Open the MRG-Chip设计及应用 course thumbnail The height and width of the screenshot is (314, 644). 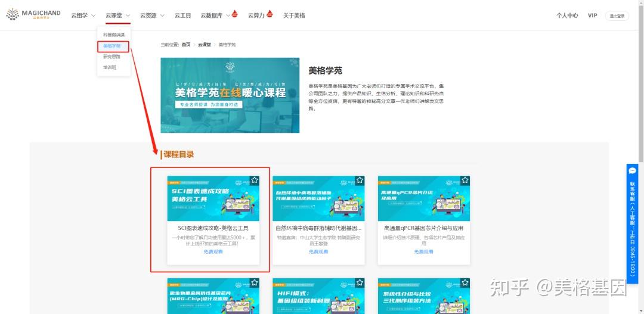point(213,296)
